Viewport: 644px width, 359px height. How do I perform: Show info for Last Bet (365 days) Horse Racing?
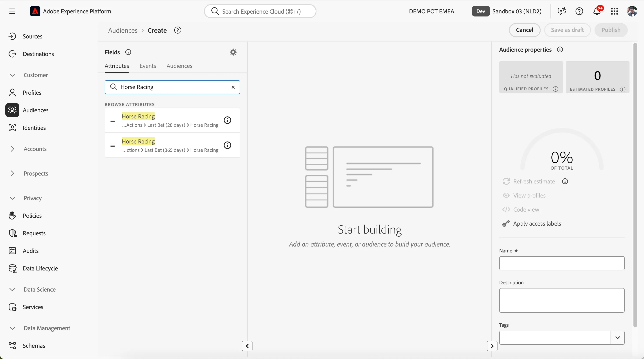click(x=227, y=145)
